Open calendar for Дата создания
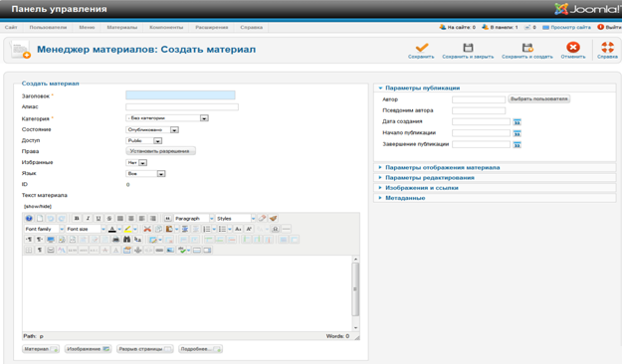 coord(517,122)
